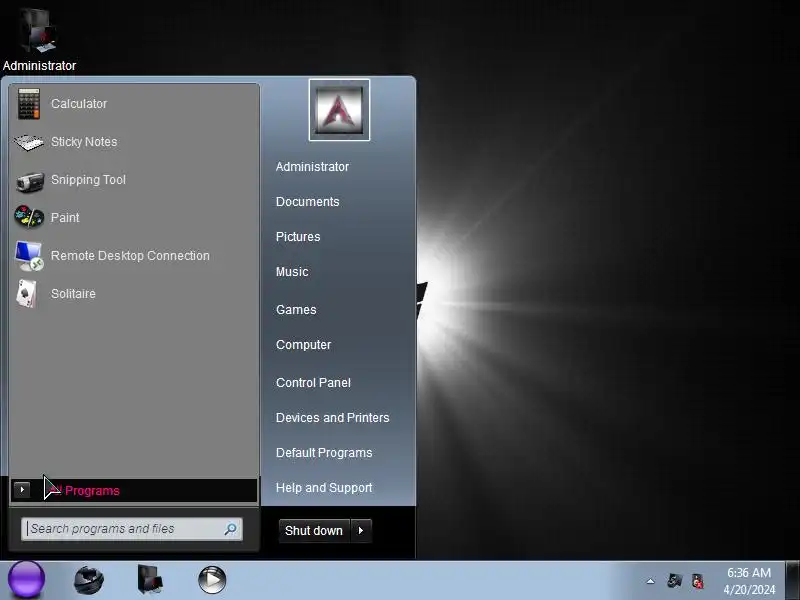
Task: Open the clock showing 6:36 AM
Action: tap(748, 573)
